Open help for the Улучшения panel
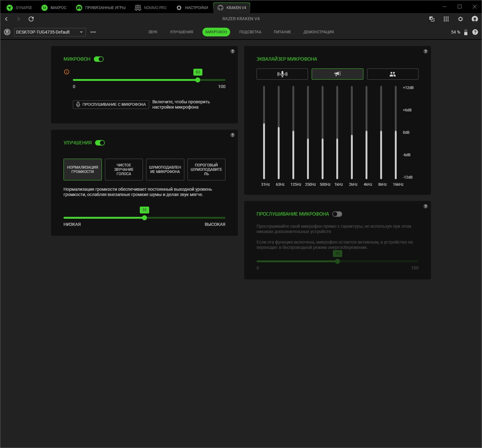 tap(233, 135)
